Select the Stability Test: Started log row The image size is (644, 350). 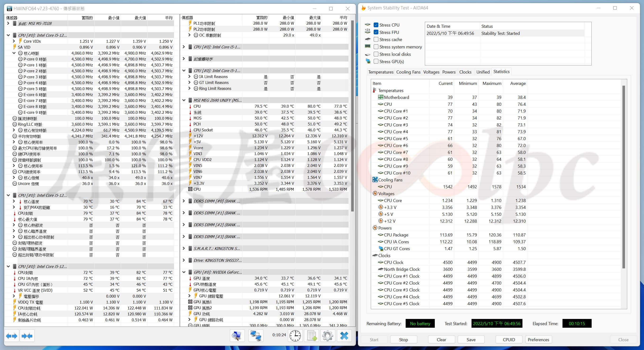[x=504, y=33]
